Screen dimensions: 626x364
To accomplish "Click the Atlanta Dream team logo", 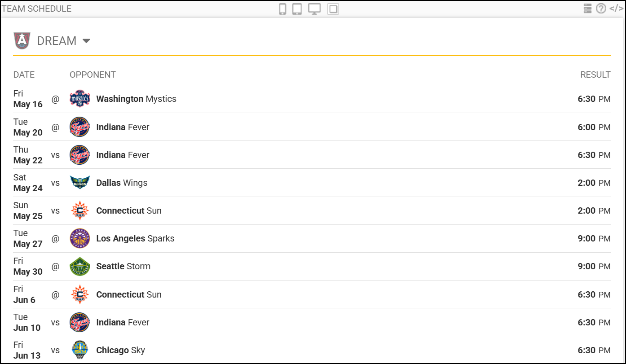I will point(22,40).
